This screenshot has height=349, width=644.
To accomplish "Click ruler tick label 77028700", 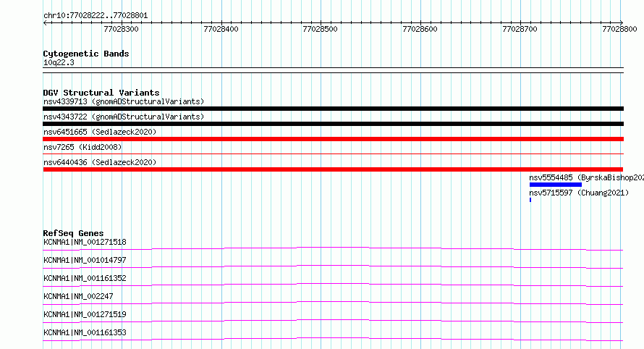I will point(520,29).
